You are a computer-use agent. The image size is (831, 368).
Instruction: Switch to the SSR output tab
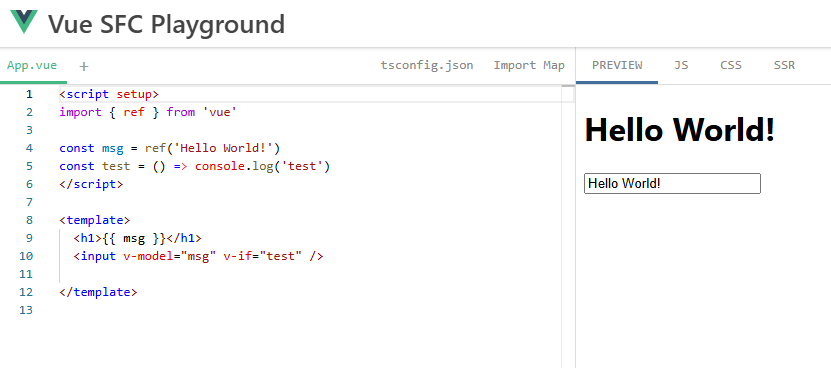[784, 65]
